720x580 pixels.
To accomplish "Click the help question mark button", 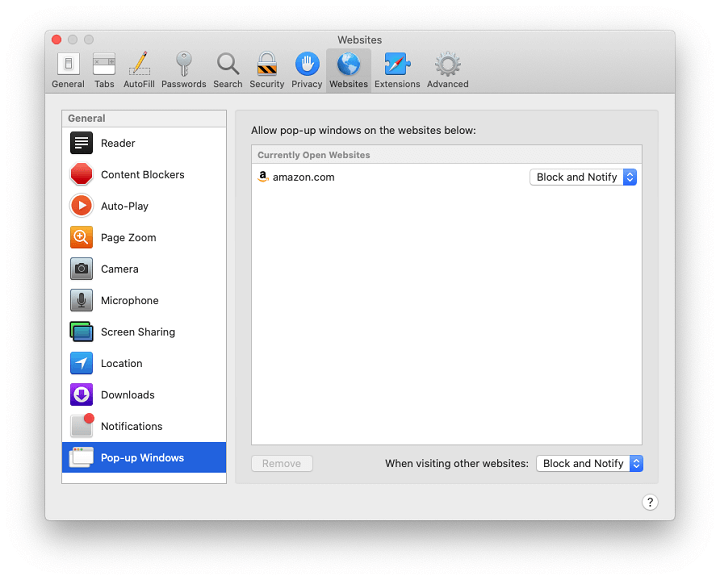I will point(650,502).
